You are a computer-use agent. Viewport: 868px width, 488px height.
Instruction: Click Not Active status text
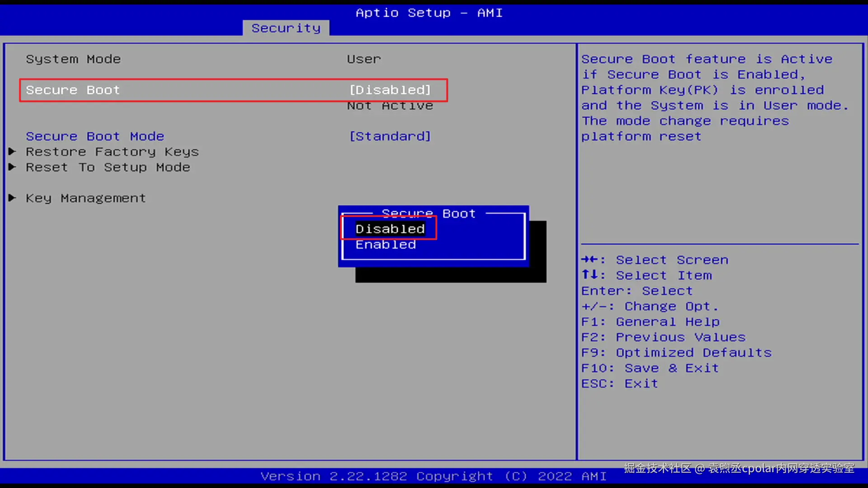click(390, 106)
